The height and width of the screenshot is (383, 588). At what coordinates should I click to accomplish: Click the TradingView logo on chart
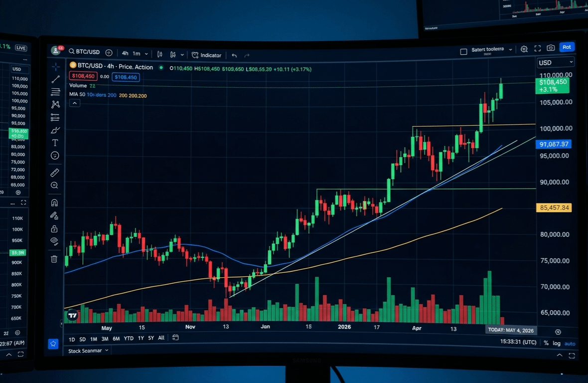(72, 316)
